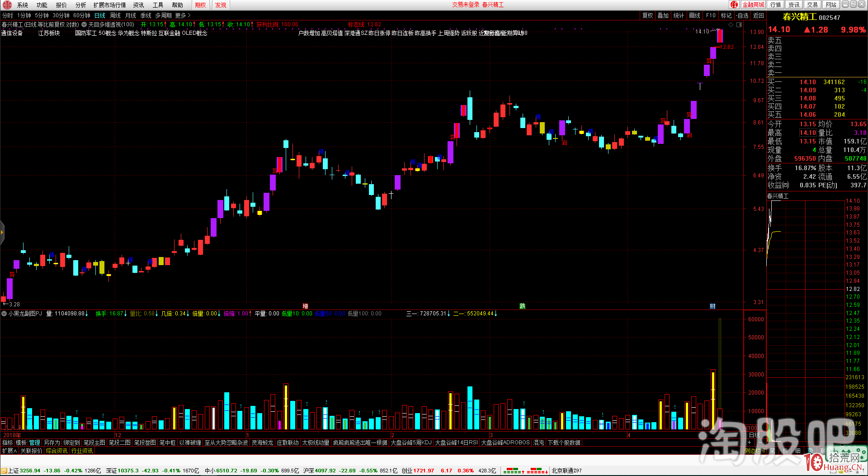Switch to 60分钟 period
Image resolution: width=868 pixels, height=476 pixels.
pyautogui.click(x=82, y=15)
